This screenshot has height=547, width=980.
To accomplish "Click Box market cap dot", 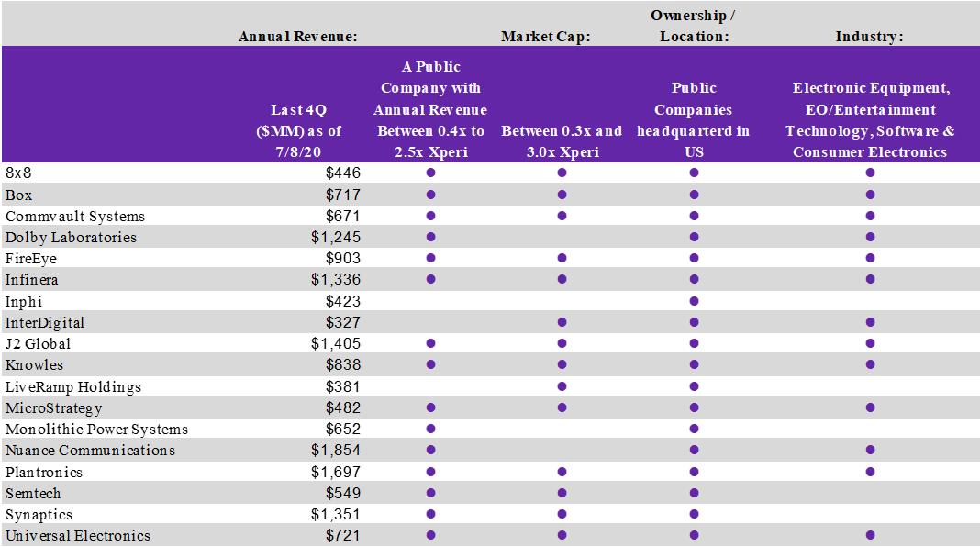I will [x=562, y=195].
